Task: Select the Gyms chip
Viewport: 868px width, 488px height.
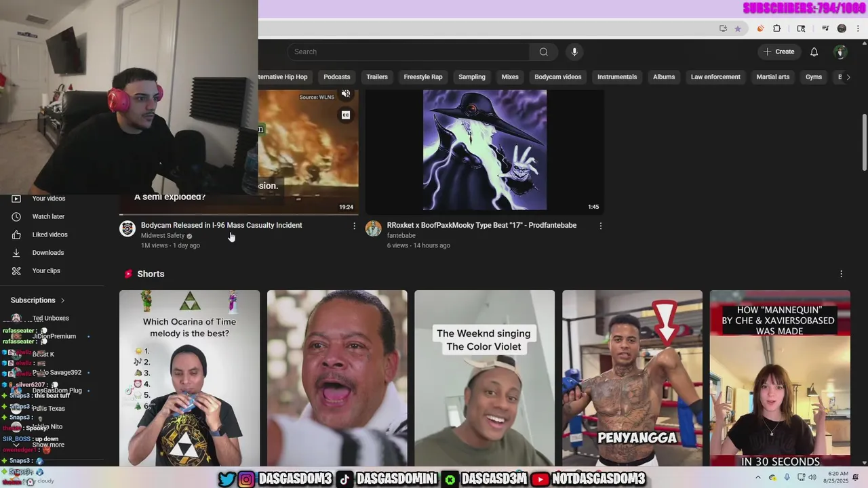Action: tap(814, 77)
